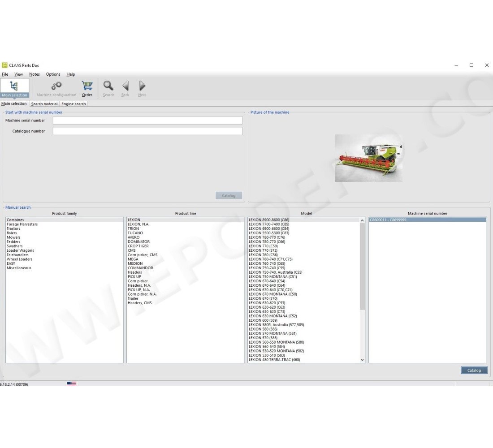Image resolution: width=493 pixels, height=448 pixels.
Task: Select AVERO product line
Action: 186,238
